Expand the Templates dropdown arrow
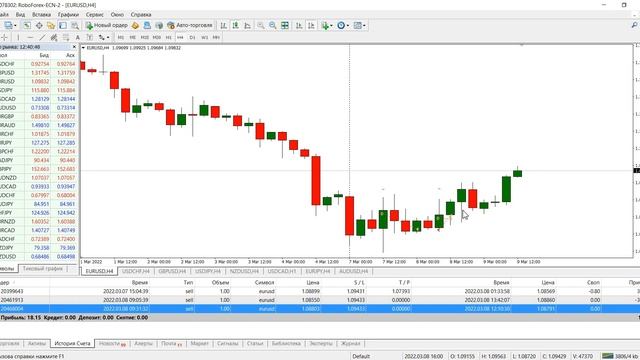640x360 pixels. [364, 25]
